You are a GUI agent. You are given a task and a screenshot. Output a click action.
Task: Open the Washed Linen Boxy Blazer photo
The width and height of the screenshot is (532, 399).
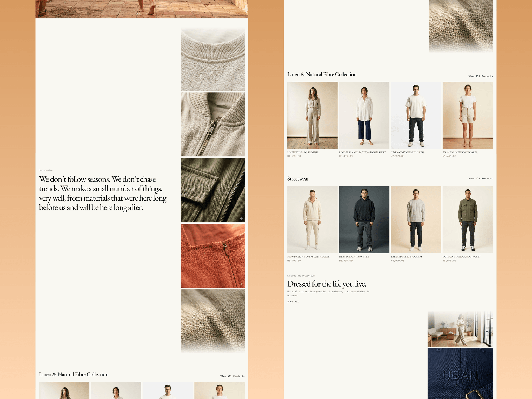(468, 115)
